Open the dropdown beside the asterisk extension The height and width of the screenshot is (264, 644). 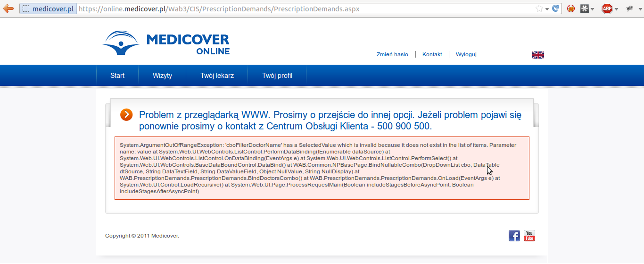point(592,9)
